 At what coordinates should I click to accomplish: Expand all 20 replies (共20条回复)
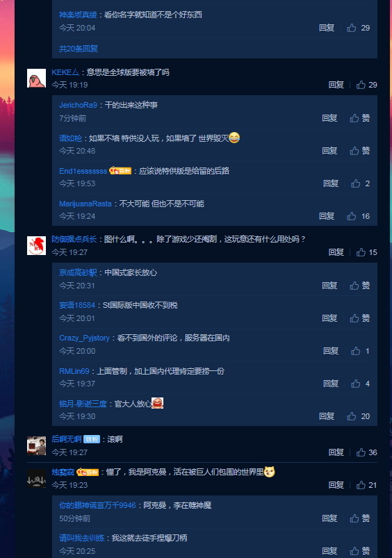79,49
